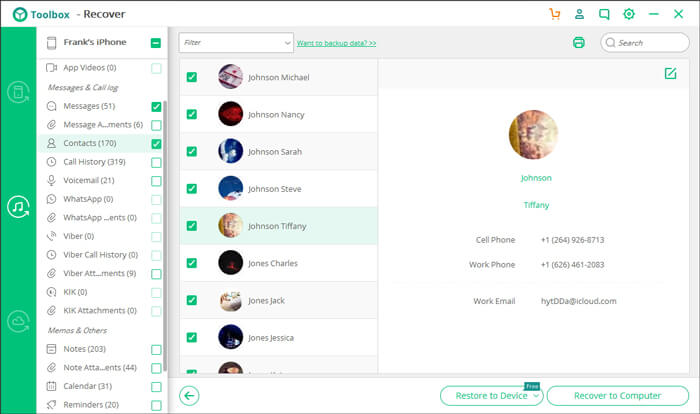Open the Viber Call History (0) category
Screen dimensions: 700x414
point(100,255)
